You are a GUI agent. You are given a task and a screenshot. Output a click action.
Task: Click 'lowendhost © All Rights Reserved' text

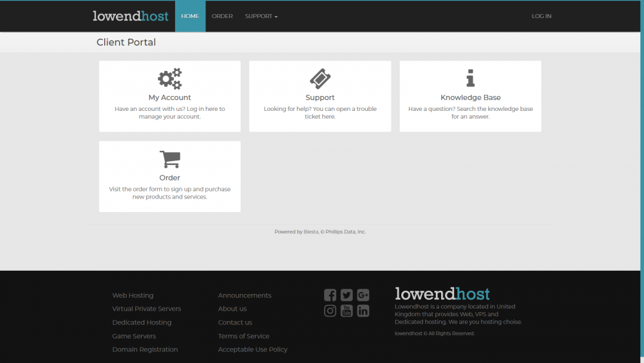435,333
